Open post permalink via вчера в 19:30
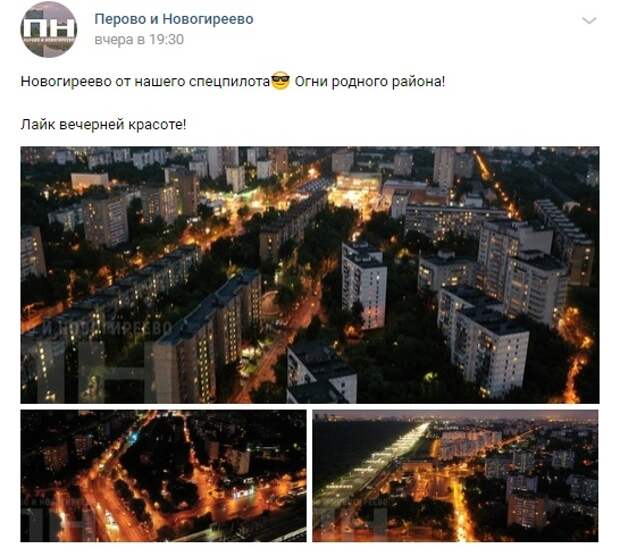620x557 pixels. [x=139, y=40]
